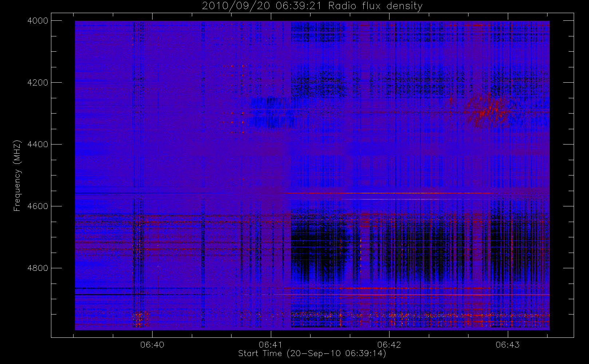Viewport: 589px width, 364px height.
Task: Click the 06:41 time tick label
Action: pyautogui.click(x=271, y=345)
